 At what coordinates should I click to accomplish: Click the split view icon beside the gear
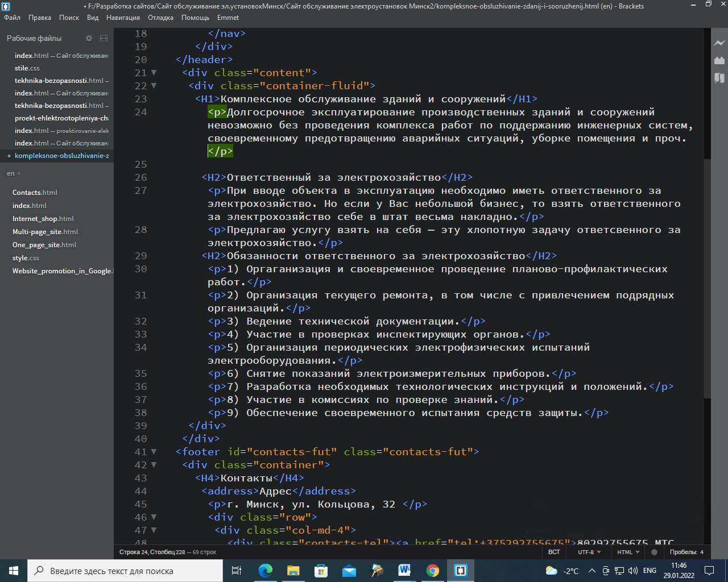[104, 38]
